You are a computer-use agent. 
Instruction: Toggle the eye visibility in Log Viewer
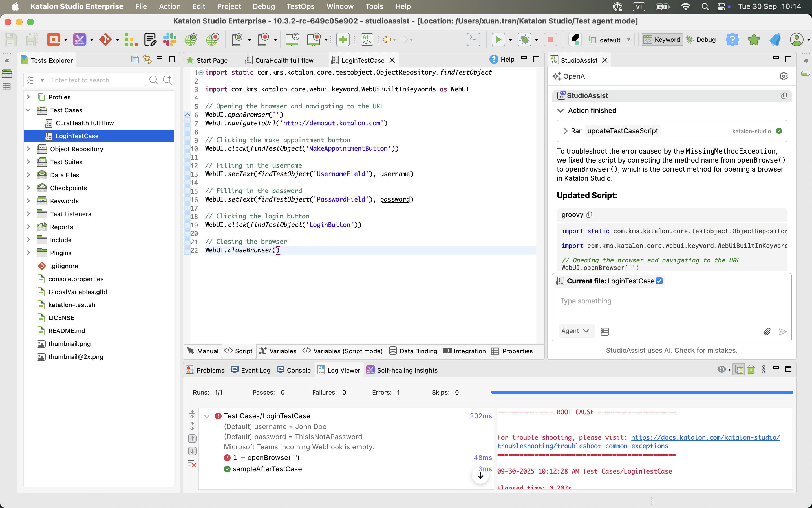(x=721, y=370)
